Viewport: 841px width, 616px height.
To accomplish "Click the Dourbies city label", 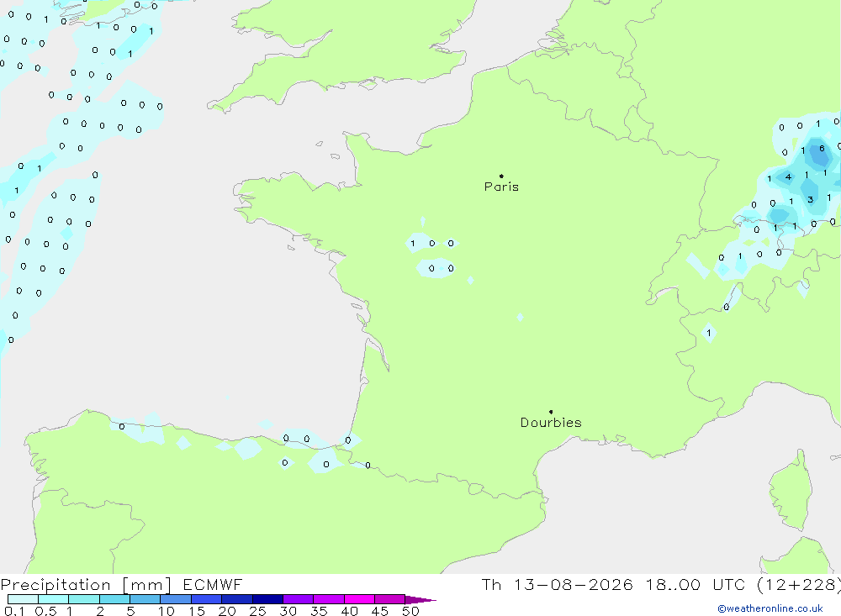I will pyautogui.click(x=551, y=423).
